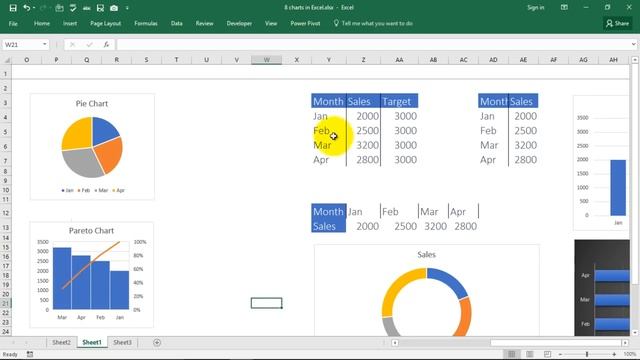Viewport: 640px width, 360px height.
Task: Select the Pareto Chart object
Action: tap(91, 275)
